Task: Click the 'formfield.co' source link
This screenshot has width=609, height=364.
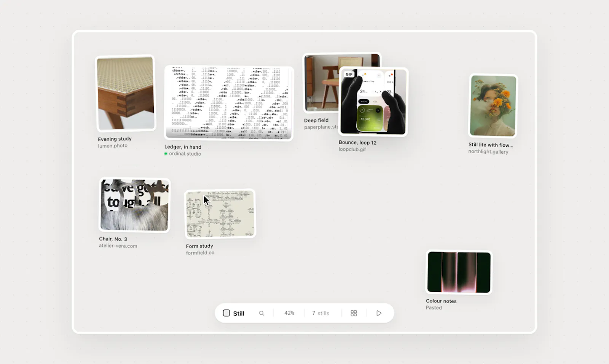Action: (200, 253)
